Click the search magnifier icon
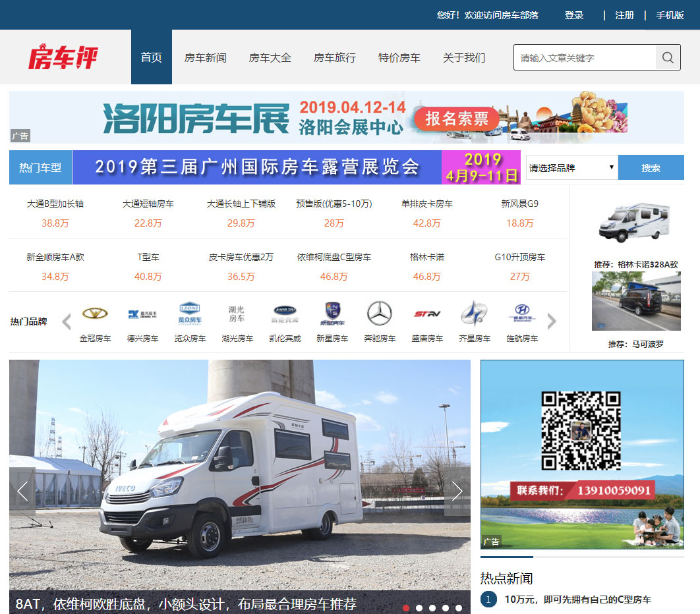 (668, 58)
